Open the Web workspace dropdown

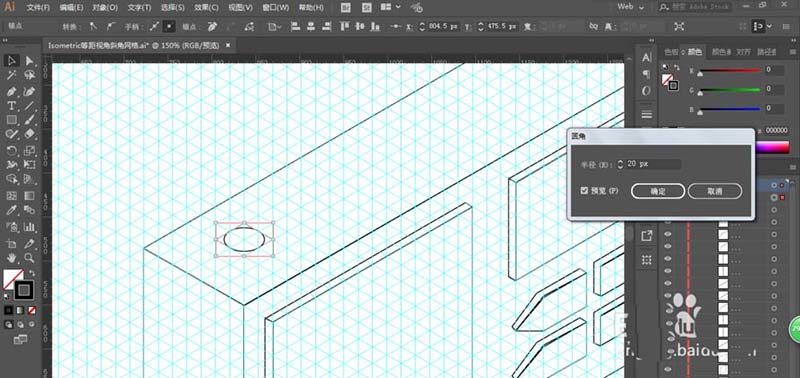coord(631,7)
